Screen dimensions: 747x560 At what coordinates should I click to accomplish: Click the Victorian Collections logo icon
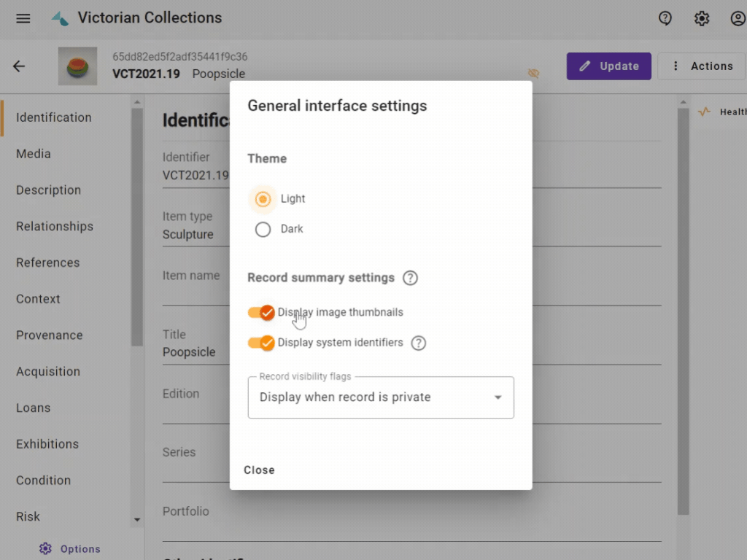[x=60, y=18]
